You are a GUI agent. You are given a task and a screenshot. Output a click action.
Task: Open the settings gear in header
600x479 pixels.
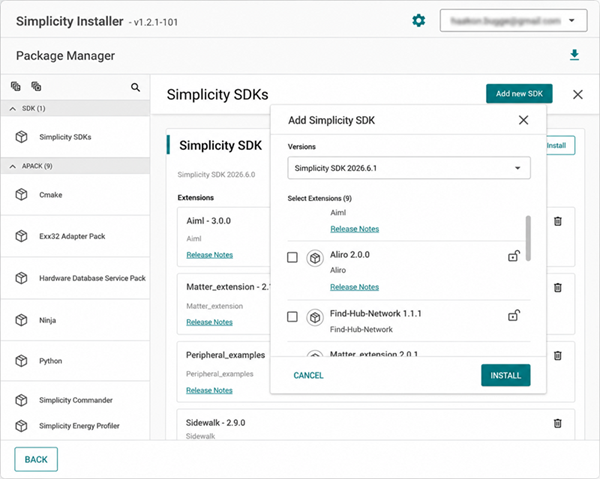coord(419,20)
